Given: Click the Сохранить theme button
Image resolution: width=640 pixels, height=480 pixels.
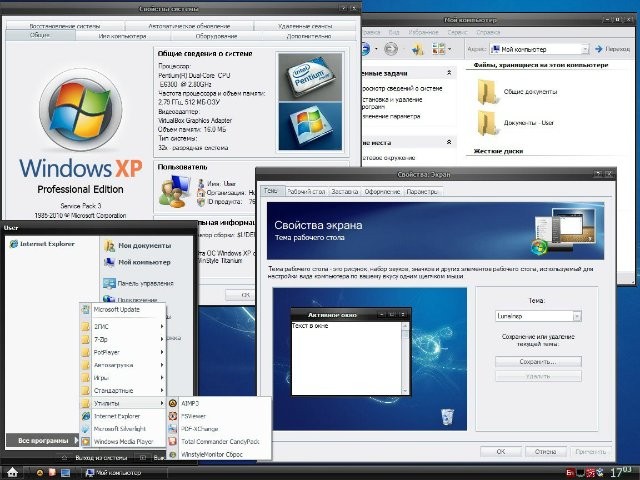Looking at the screenshot, I should coord(538,362).
